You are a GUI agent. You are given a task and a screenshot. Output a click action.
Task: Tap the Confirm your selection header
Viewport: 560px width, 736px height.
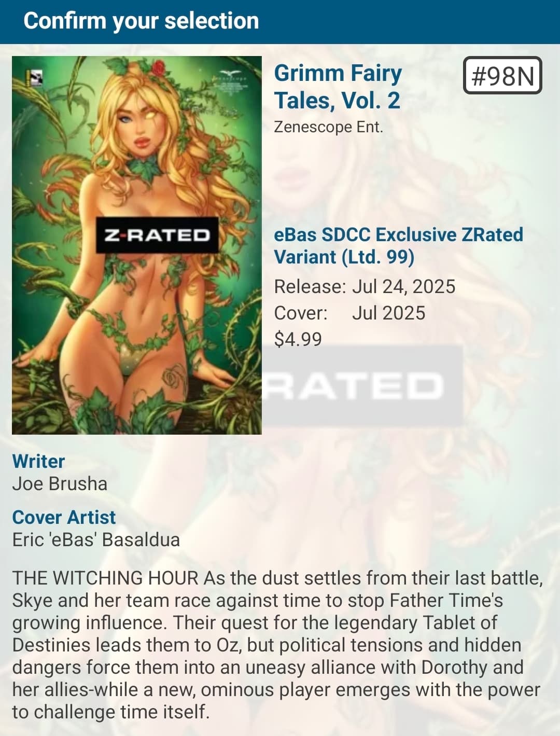pos(141,21)
